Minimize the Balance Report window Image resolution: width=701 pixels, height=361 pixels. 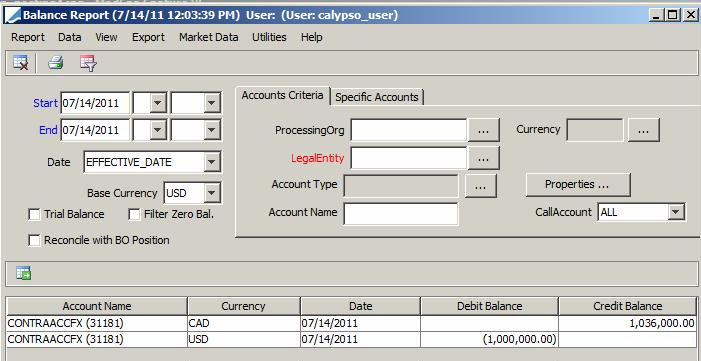[656, 15]
